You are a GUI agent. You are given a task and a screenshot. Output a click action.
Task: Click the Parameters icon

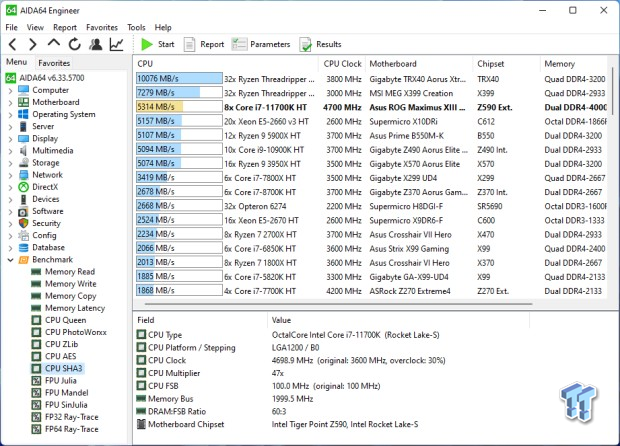[239, 44]
